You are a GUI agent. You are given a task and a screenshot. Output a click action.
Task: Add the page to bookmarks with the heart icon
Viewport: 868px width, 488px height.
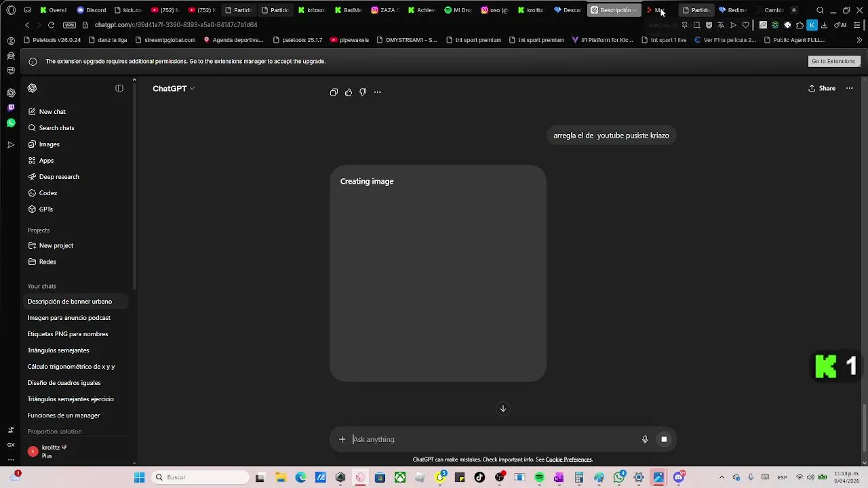pyautogui.click(x=745, y=25)
